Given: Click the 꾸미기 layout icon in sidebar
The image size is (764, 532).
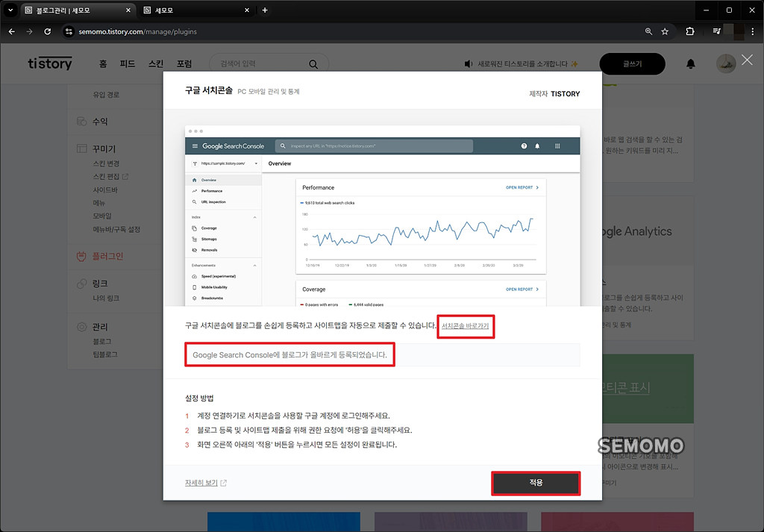Looking at the screenshot, I should (x=82, y=148).
